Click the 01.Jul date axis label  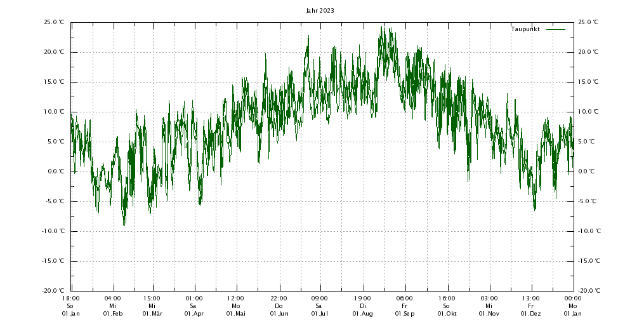(319, 314)
